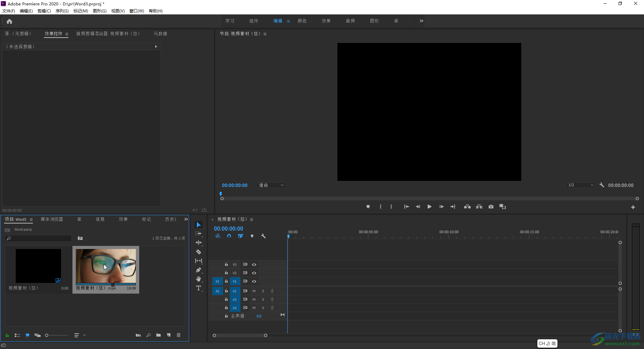This screenshot has height=349, width=644.
Task: Toggle insert sequences as nests
Action: (218, 236)
